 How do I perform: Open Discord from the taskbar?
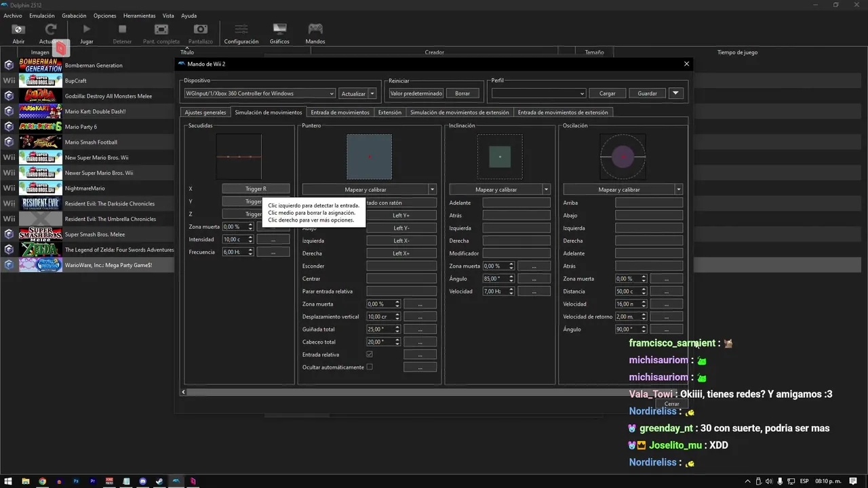pos(143,481)
